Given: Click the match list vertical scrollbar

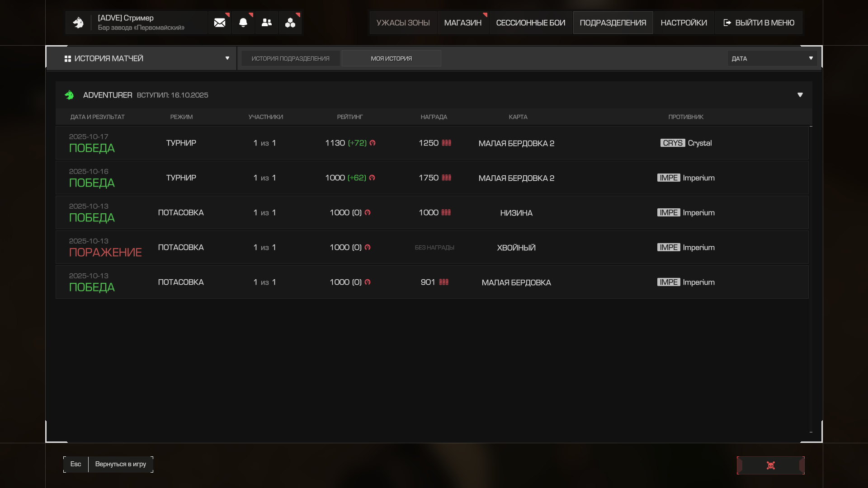Looking at the screenshot, I should click(x=811, y=271).
